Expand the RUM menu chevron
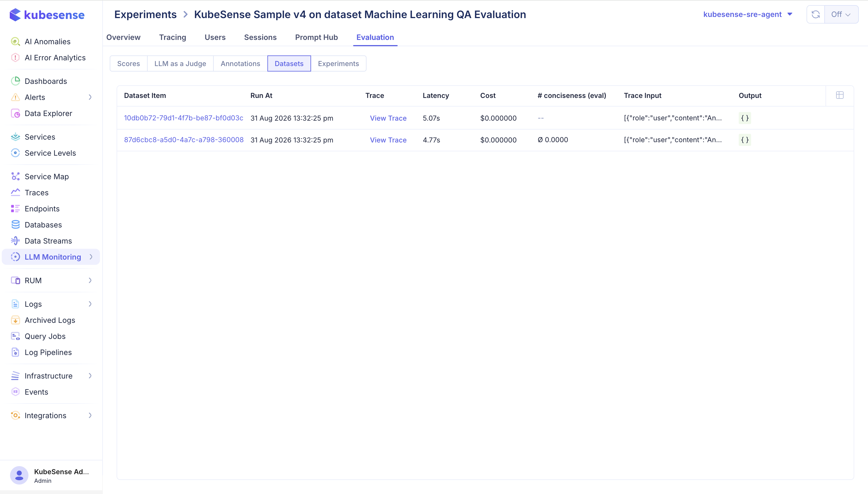Viewport: 868px width, 494px height. pyautogui.click(x=90, y=280)
